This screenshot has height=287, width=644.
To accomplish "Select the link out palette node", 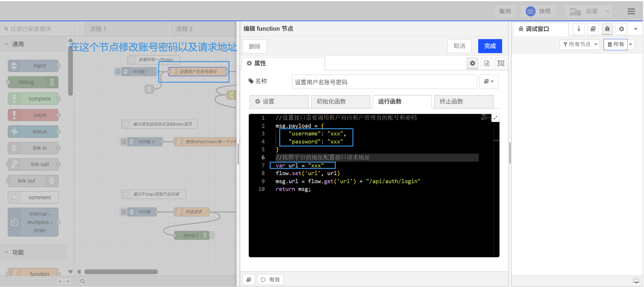I will coord(33,181).
